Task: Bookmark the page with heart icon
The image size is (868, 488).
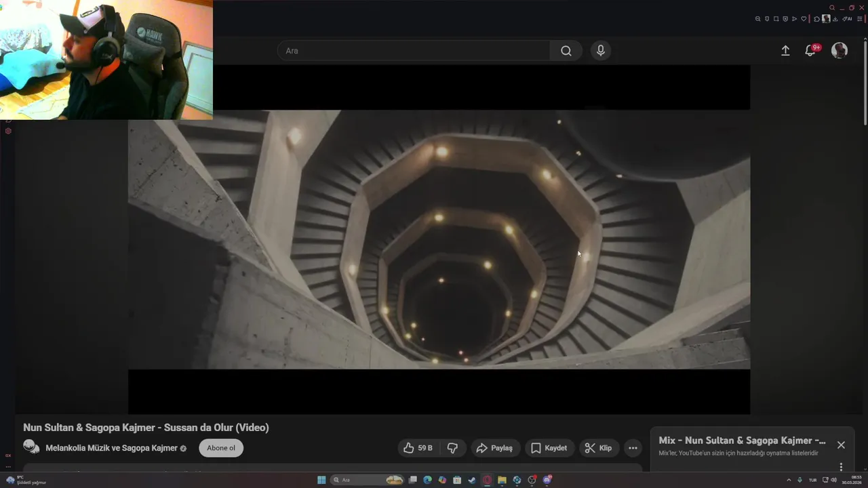Action: (x=804, y=19)
